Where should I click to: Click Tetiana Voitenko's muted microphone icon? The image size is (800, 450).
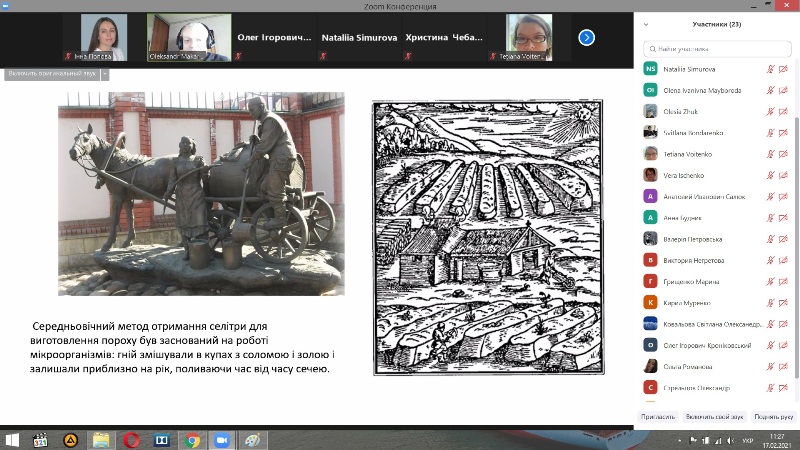pyautogui.click(x=770, y=154)
